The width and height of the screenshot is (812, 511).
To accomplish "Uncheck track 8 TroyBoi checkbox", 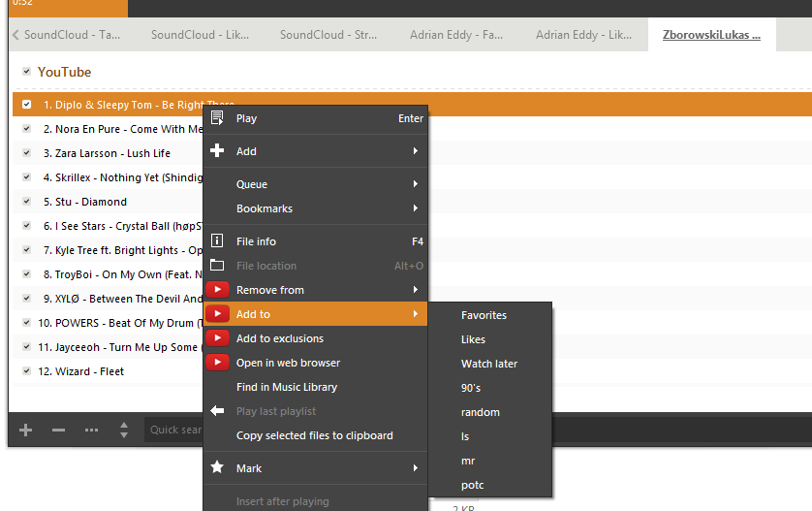I will click(26, 274).
